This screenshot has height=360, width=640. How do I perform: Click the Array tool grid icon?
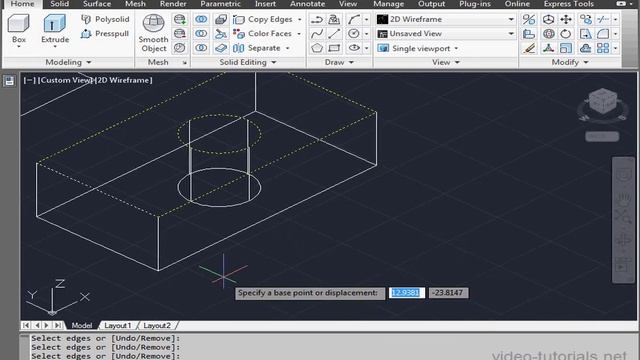click(x=603, y=48)
